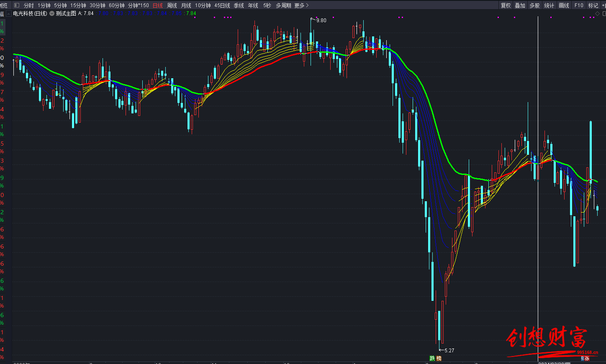Switch to 季线 quarterly chart
Image resolution: width=606 pixels, height=364 pixels.
(239, 5)
